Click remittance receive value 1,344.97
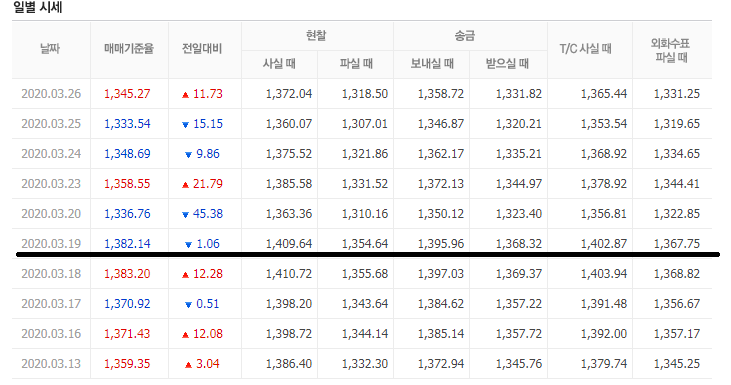Screen dimensions: 731x385 [x=519, y=184]
